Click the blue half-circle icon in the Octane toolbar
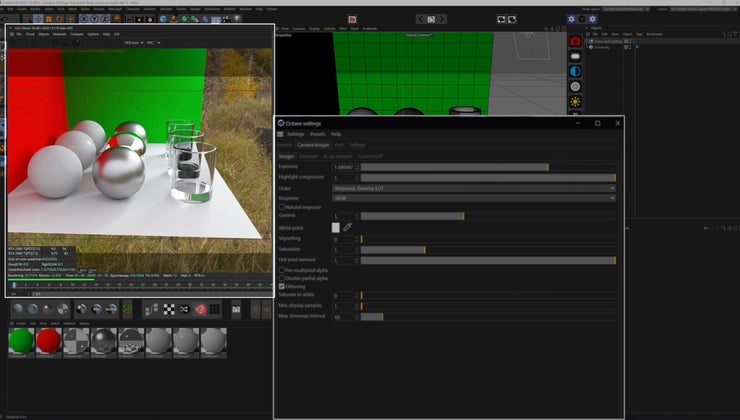Screen dimensions: 740x420 tap(575, 71)
